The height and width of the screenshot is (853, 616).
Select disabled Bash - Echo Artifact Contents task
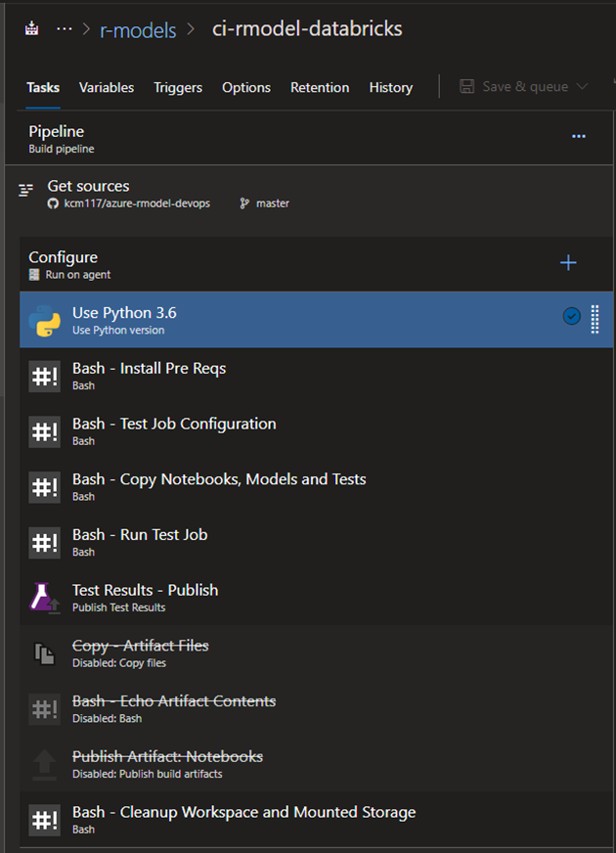[x=317, y=709]
